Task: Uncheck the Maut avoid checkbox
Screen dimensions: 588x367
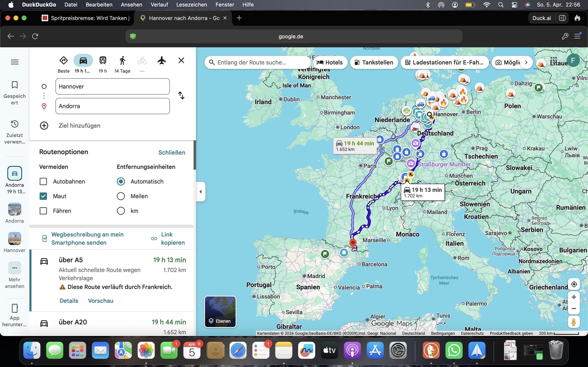Action: click(43, 196)
